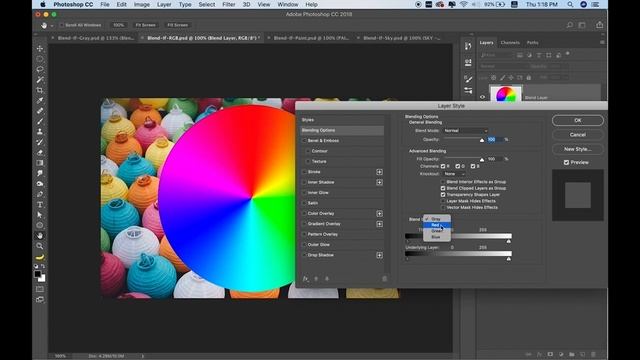This screenshot has height=360, width=640.
Task: Select the Path Selection tool
Action: (x=40, y=215)
